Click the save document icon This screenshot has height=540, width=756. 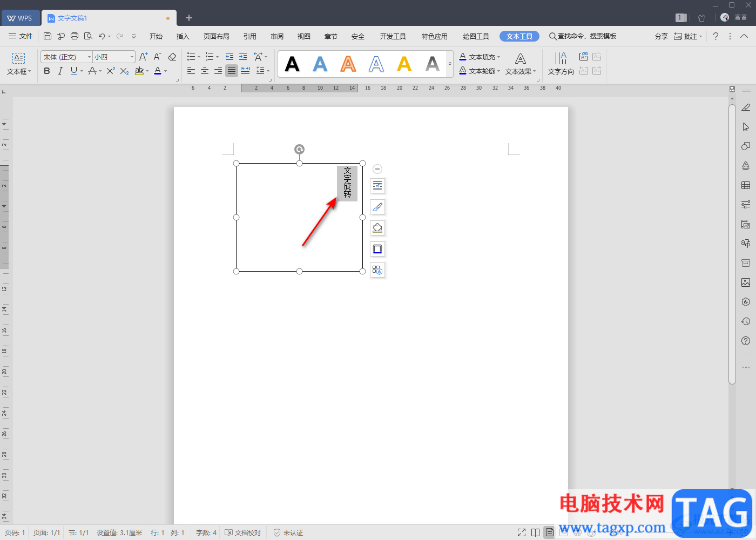48,36
